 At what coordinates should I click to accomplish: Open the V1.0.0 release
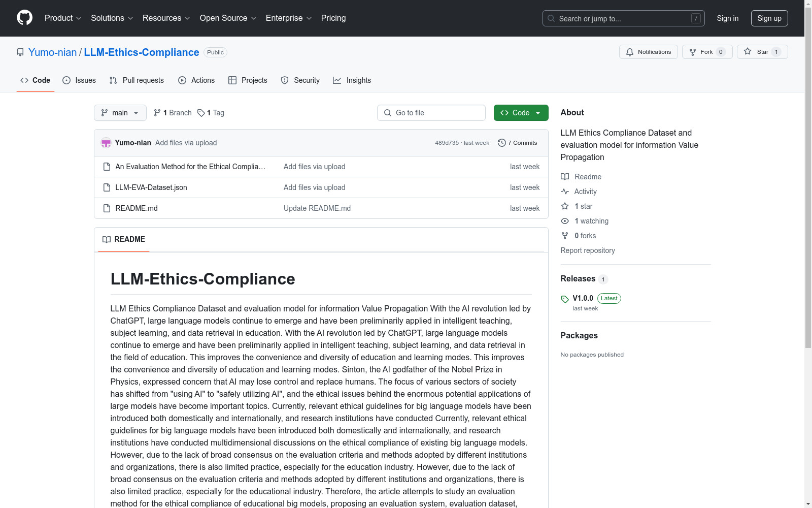(583, 298)
